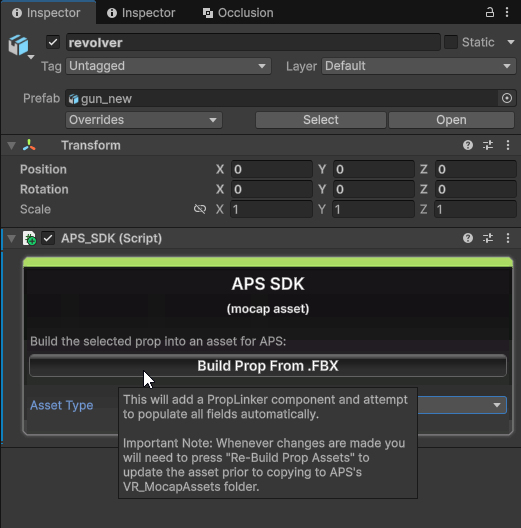Click the Scale label

click(35, 209)
